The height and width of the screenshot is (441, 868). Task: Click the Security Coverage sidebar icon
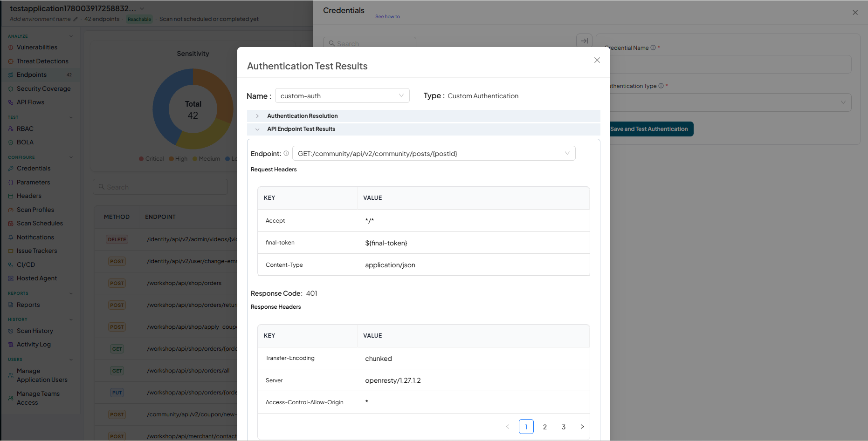pos(11,89)
